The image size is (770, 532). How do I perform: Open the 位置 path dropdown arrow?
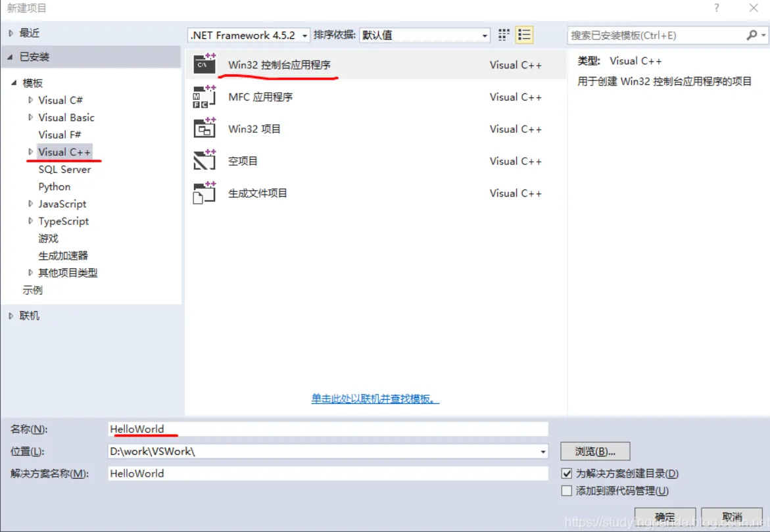point(542,451)
